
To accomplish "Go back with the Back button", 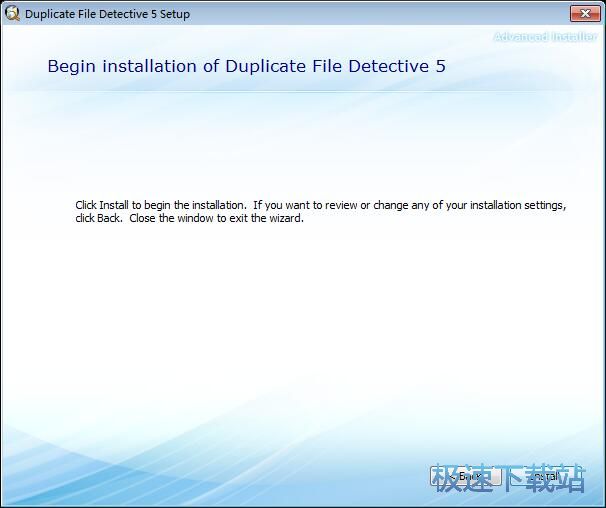I will pos(465,476).
